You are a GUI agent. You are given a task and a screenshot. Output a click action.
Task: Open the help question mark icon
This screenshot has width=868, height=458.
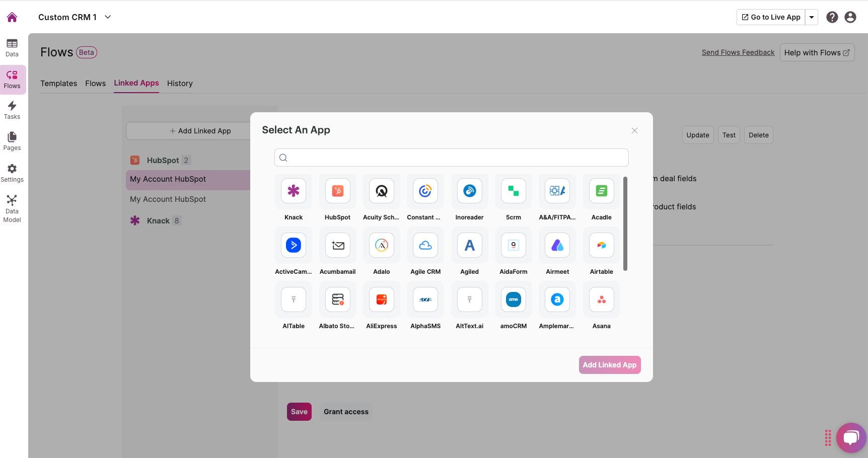832,17
